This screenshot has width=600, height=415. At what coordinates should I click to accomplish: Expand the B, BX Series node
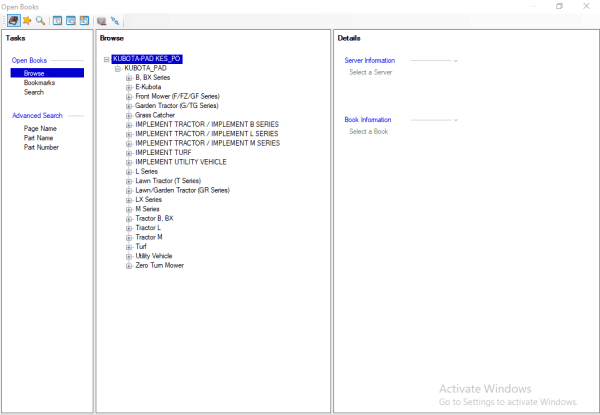[x=129, y=78]
